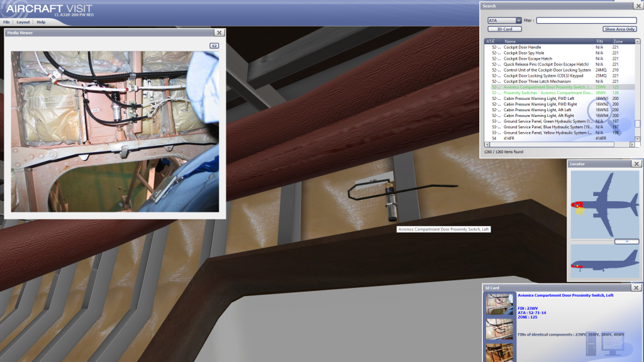This screenshot has height=362, width=644.
Task: Click the Filter text field
Action: tap(586, 20)
